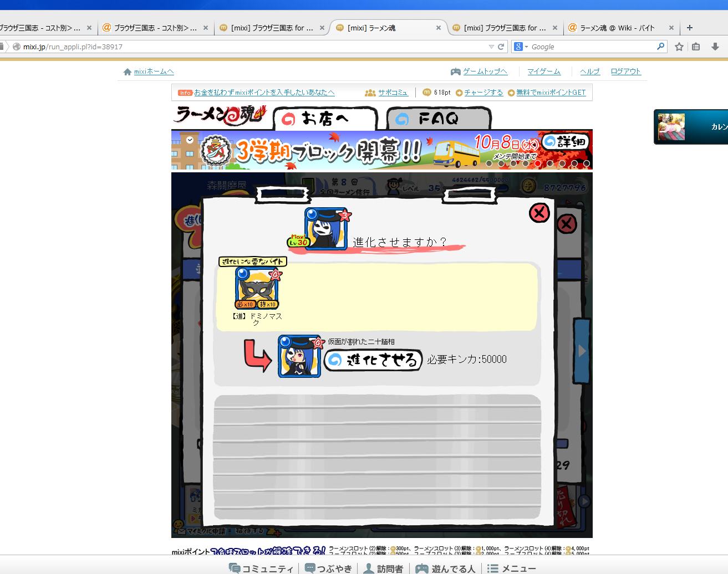Open a new browser tab
The width and height of the screenshot is (728, 574).
[x=690, y=28]
